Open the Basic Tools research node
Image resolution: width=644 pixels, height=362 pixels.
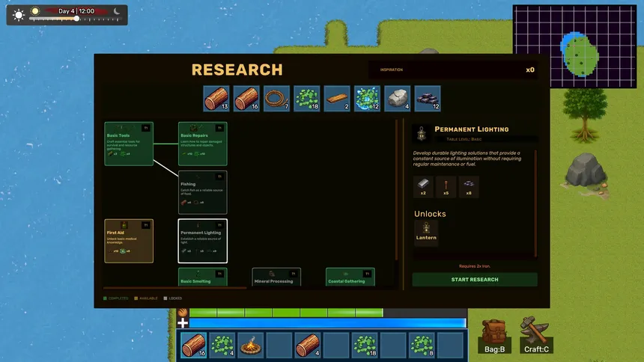(x=129, y=144)
